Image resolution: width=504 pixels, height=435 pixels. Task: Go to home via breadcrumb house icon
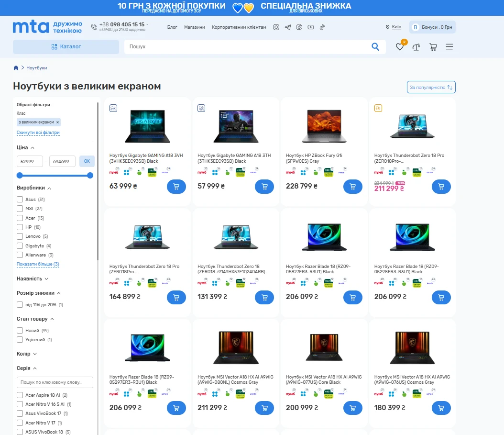(x=16, y=68)
